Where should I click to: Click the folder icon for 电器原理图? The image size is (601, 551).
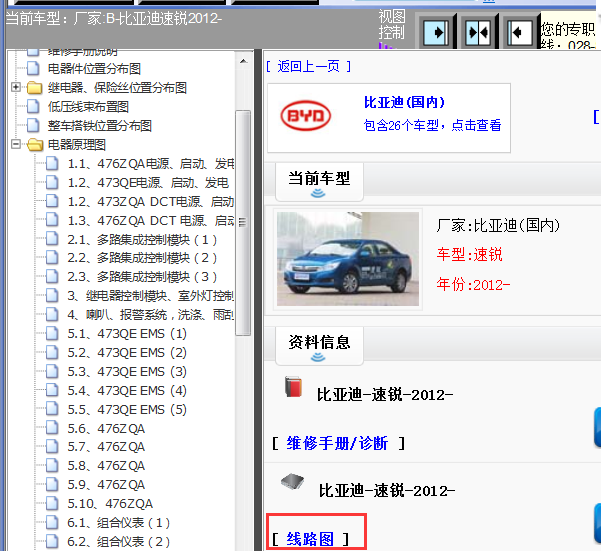35,144
